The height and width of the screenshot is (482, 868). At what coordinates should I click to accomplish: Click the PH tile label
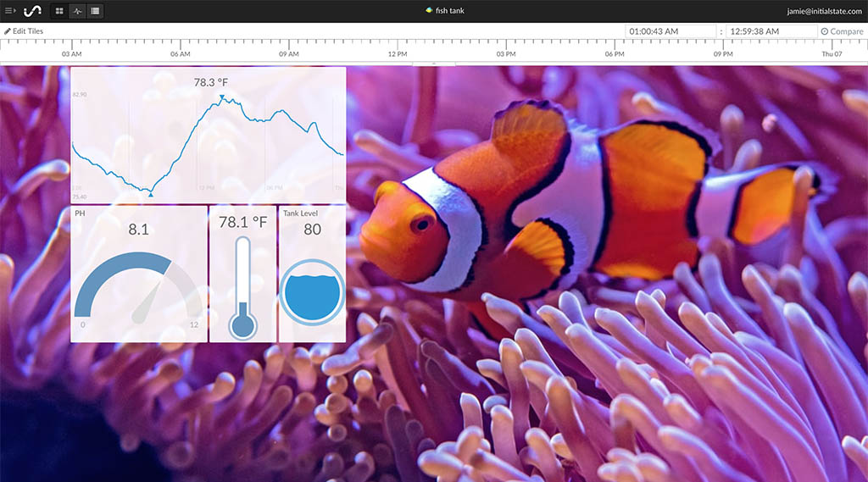(80, 213)
